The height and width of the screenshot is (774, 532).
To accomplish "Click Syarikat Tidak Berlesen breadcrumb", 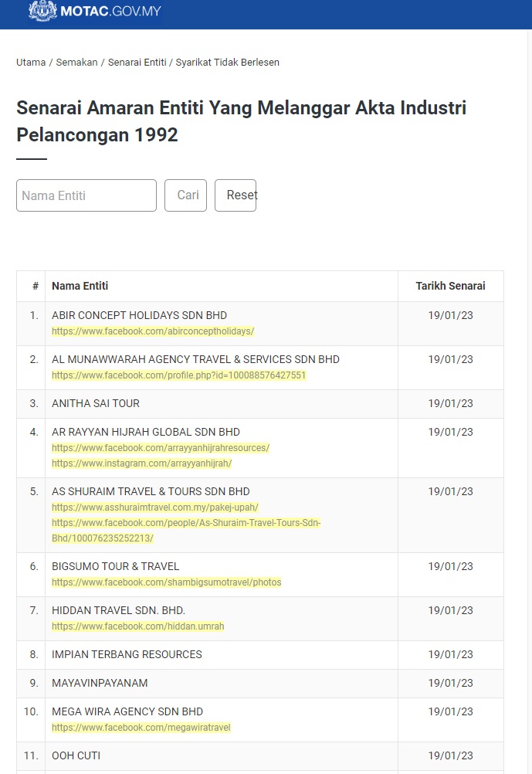I will click(x=227, y=62).
